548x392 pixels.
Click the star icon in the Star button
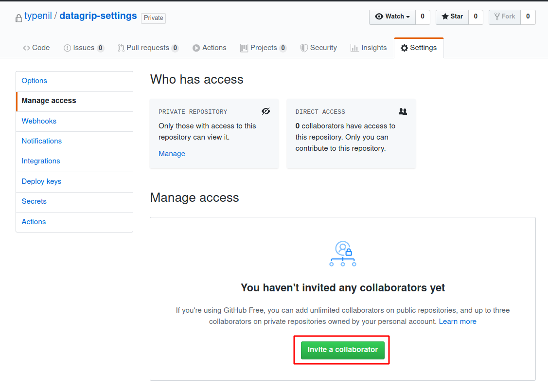coord(445,17)
